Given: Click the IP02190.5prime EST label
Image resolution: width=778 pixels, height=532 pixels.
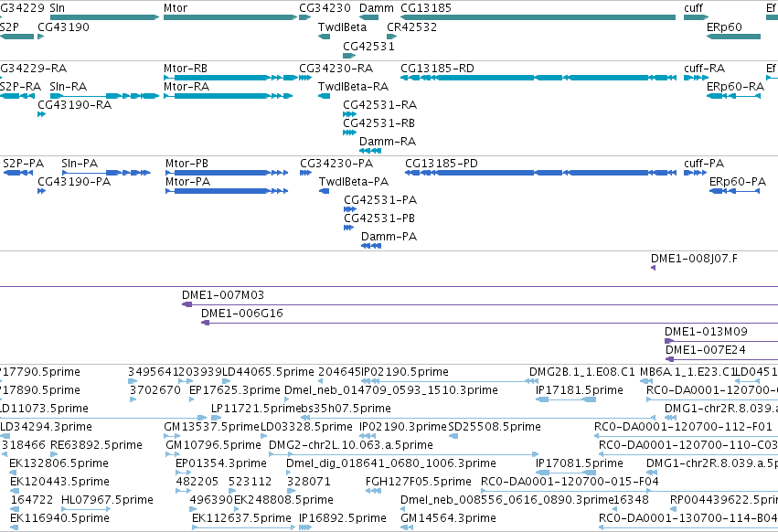Looking at the screenshot, I should [x=405, y=372].
